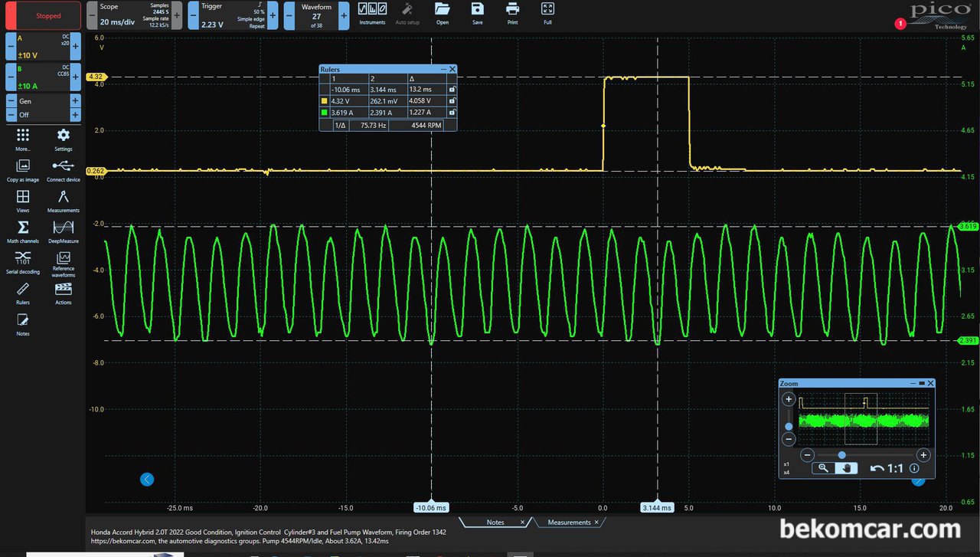The image size is (980, 557).
Task: Open channel A settings
Action: [x=43, y=46]
